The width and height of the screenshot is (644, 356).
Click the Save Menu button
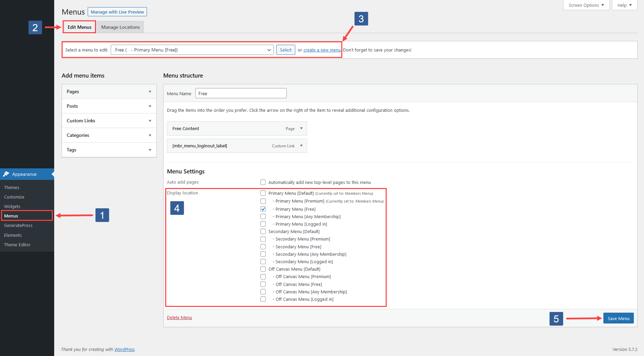pyautogui.click(x=618, y=318)
